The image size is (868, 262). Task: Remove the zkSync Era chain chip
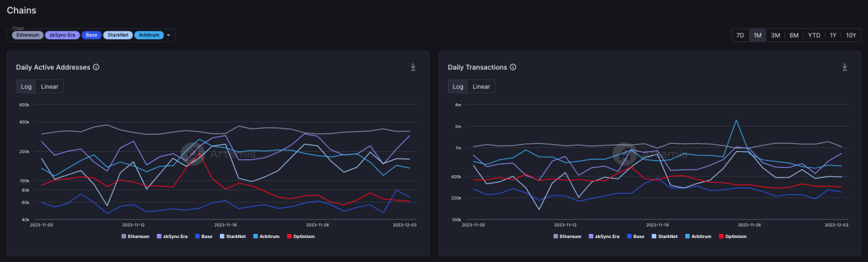(62, 35)
